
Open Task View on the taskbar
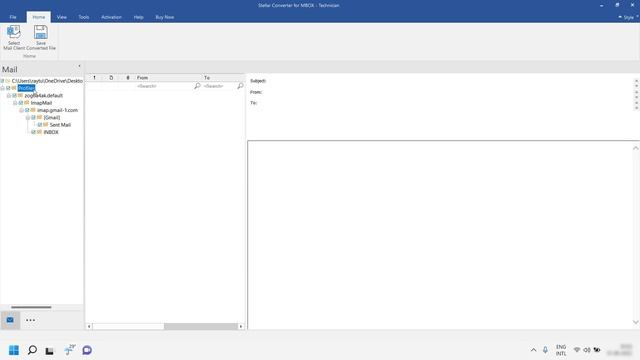pyautogui.click(x=49, y=351)
